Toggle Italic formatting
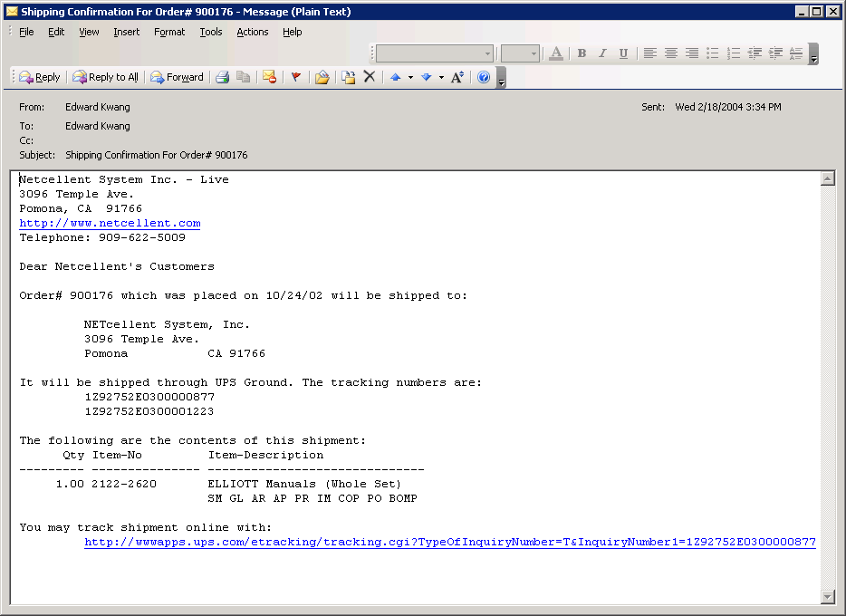This screenshot has width=846, height=616. click(602, 53)
